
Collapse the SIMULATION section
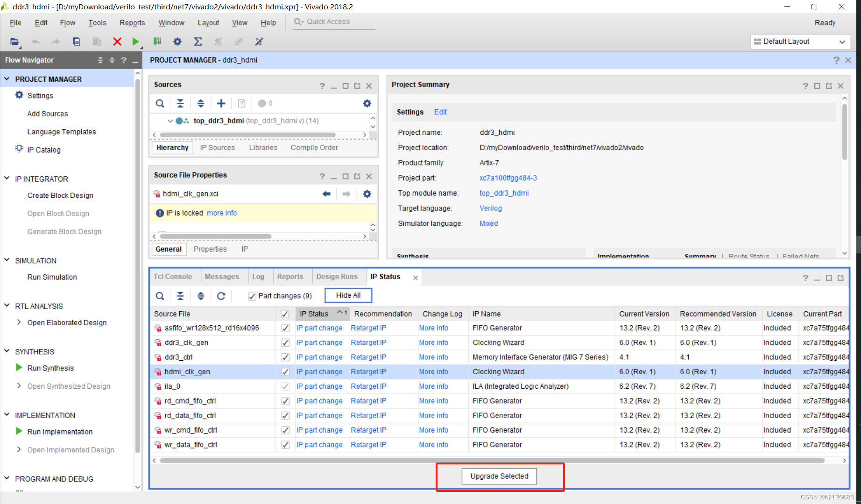(x=7, y=260)
